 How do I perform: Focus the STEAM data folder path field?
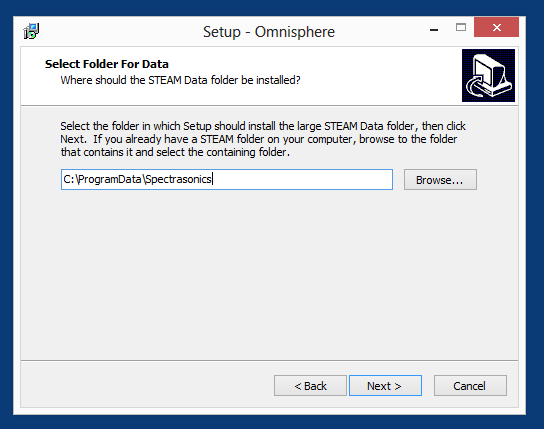coord(227,179)
